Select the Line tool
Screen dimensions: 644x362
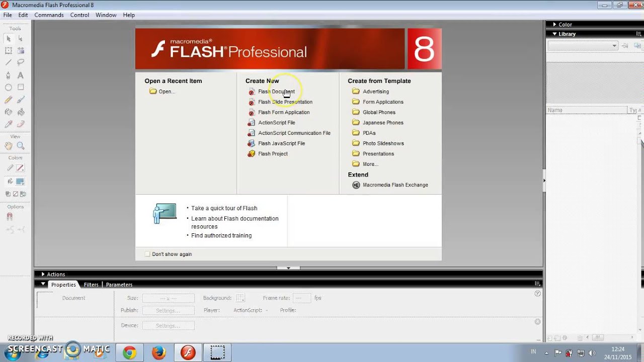pyautogui.click(x=9, y=62)
